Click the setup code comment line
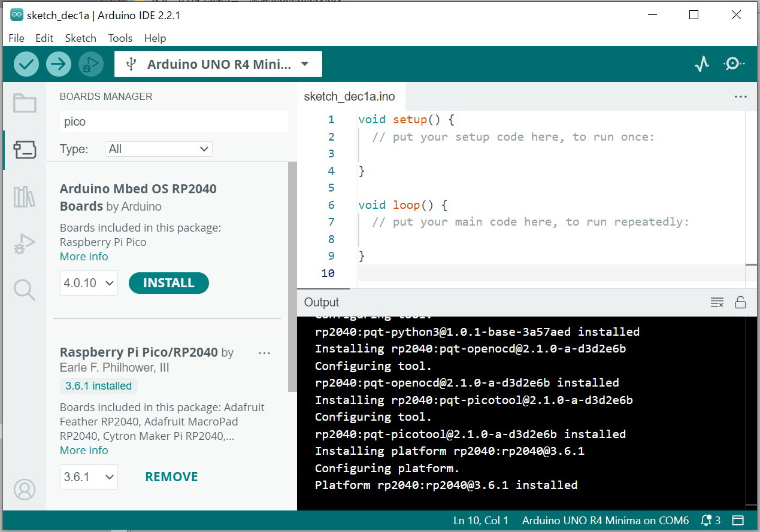760x532 pixels. [x=513, y=137]
